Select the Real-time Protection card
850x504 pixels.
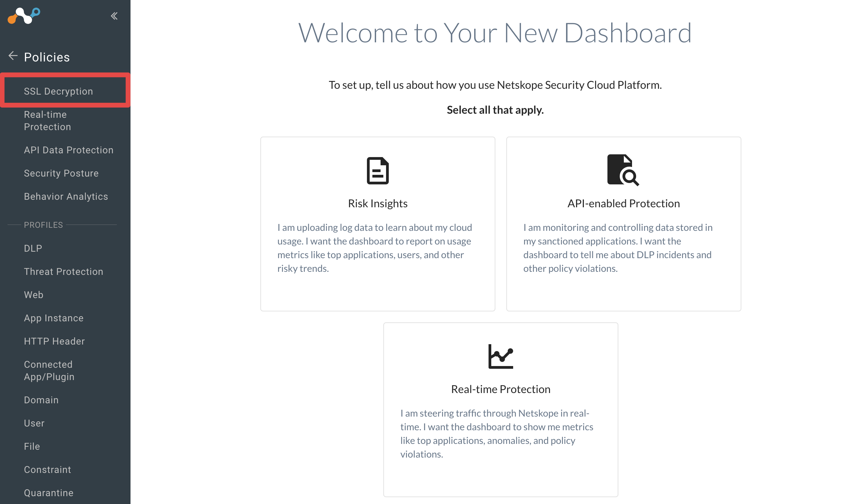pyautogui.click(x=501, y=409)
